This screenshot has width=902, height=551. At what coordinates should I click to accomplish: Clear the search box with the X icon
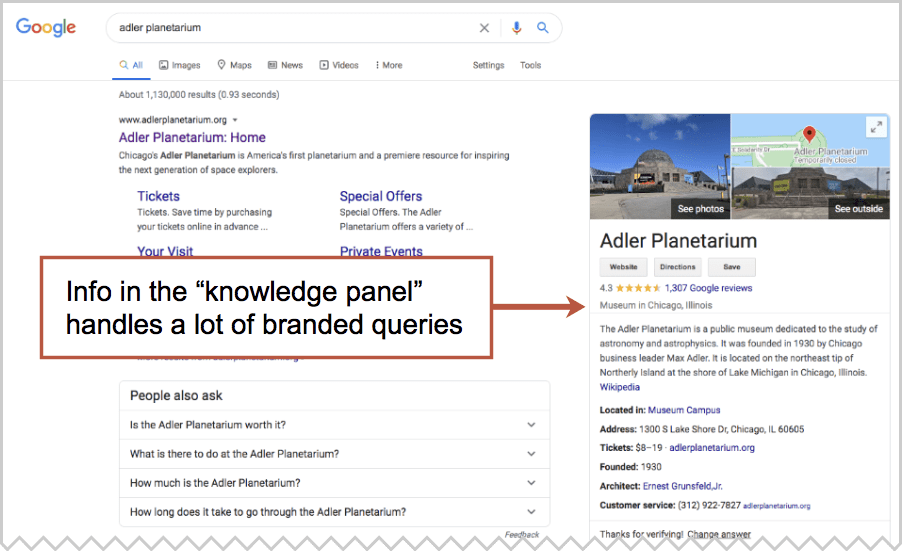click(484, 28)
